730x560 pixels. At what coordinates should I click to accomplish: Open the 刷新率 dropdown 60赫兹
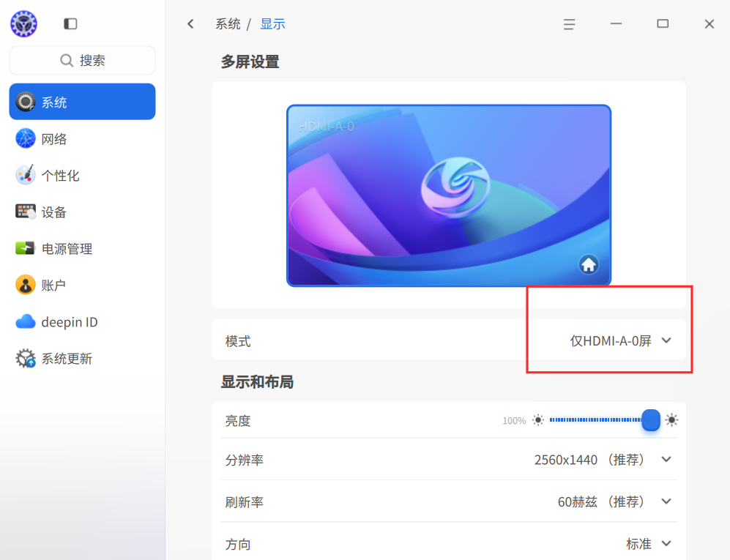click(x=614, y=501)
